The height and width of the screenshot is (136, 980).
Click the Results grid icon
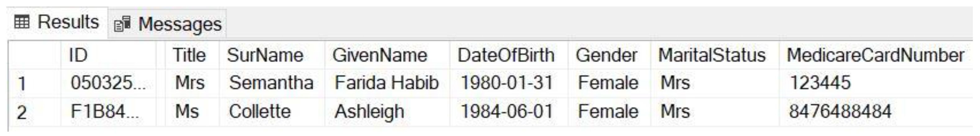click(22, 22)
